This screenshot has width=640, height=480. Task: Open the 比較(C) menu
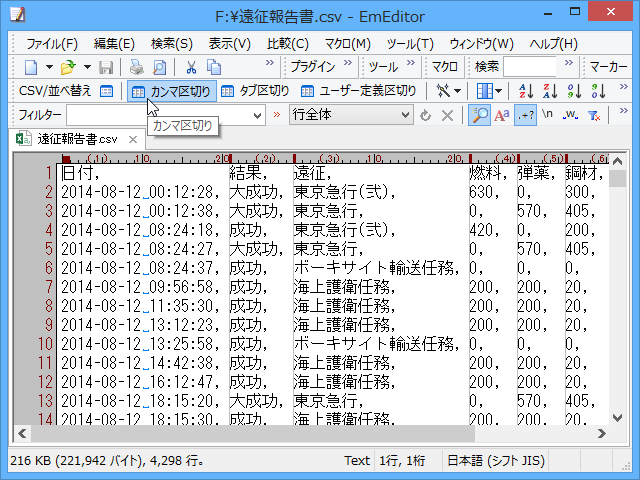coord(288,44)
